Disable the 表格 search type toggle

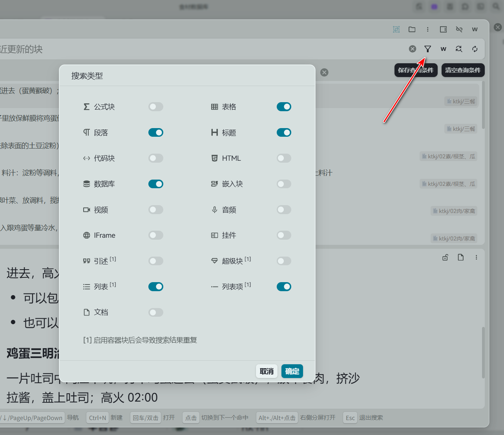point(284,107)
